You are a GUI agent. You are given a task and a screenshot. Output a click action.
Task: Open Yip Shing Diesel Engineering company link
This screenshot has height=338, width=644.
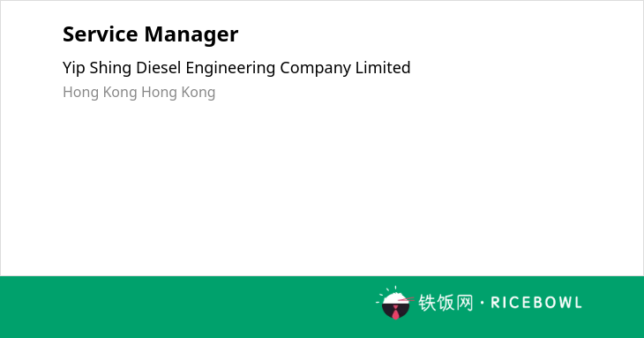click(236, 68)
